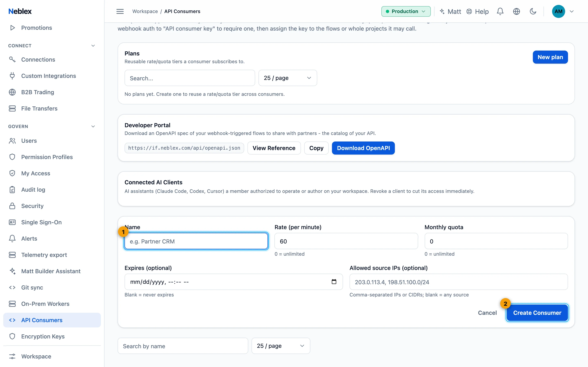Click the Name field for the consumer
The image size is (588, 367).
[x=196, y=241]
